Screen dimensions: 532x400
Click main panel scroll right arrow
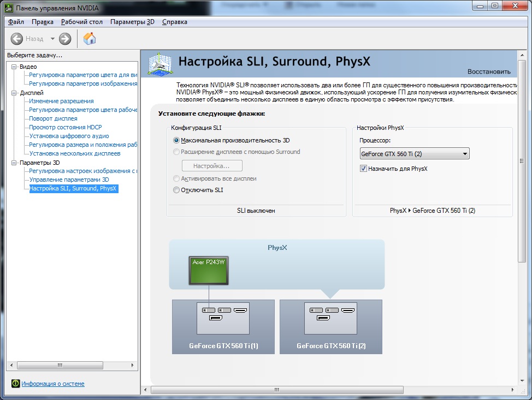[x=512, y=390]
